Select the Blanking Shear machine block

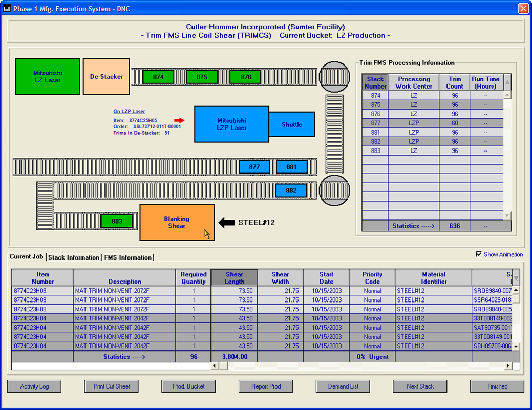[x=177, y=222]
